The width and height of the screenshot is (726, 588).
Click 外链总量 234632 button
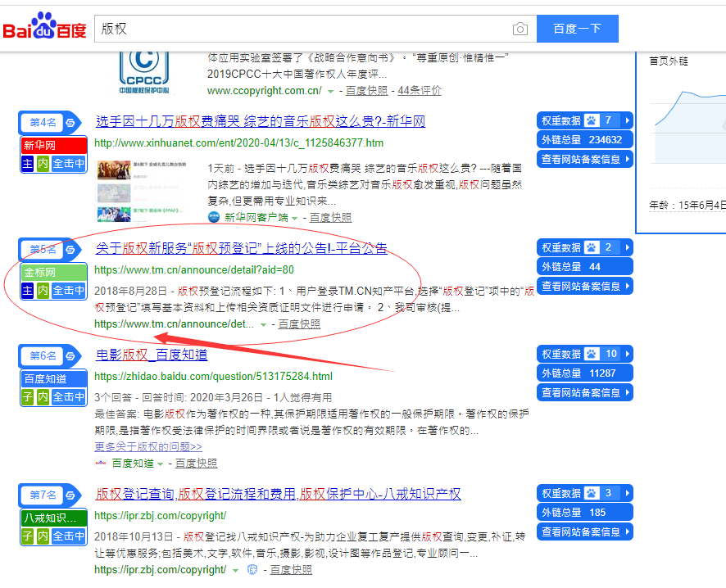pos(585,140)
